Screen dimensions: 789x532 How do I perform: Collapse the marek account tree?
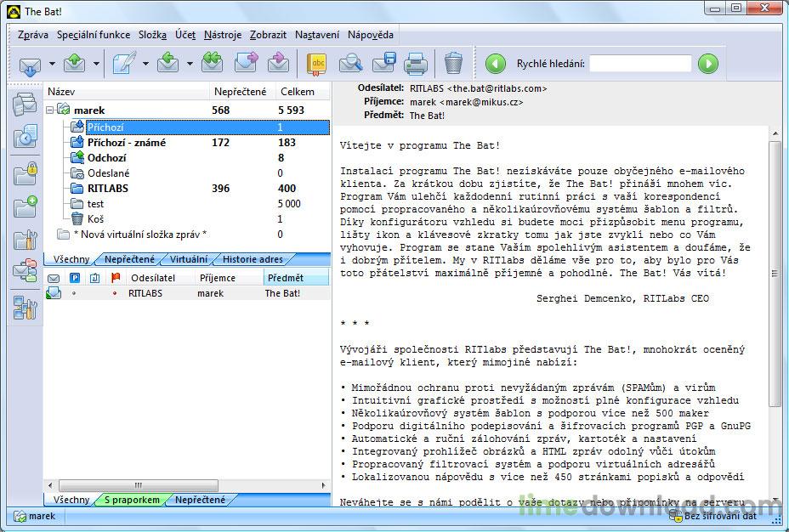(x=51, y=110)
